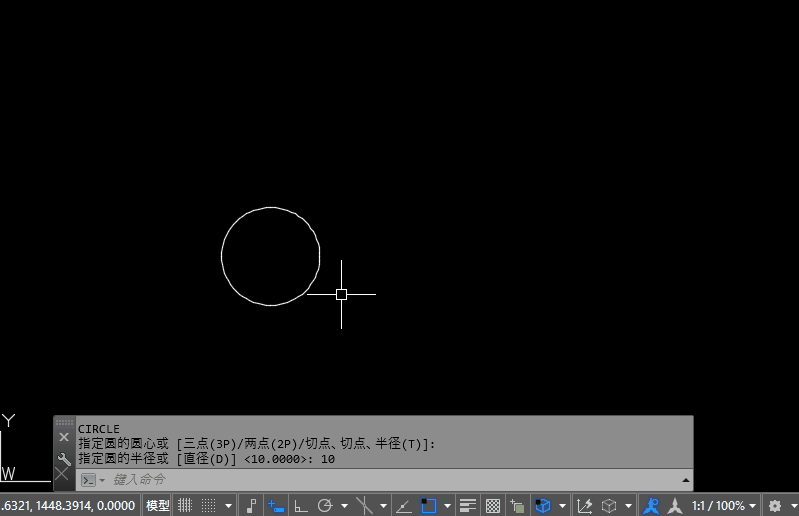Click the selection cycling icon
Screen dimensions: 799x516
coord(517,506)
